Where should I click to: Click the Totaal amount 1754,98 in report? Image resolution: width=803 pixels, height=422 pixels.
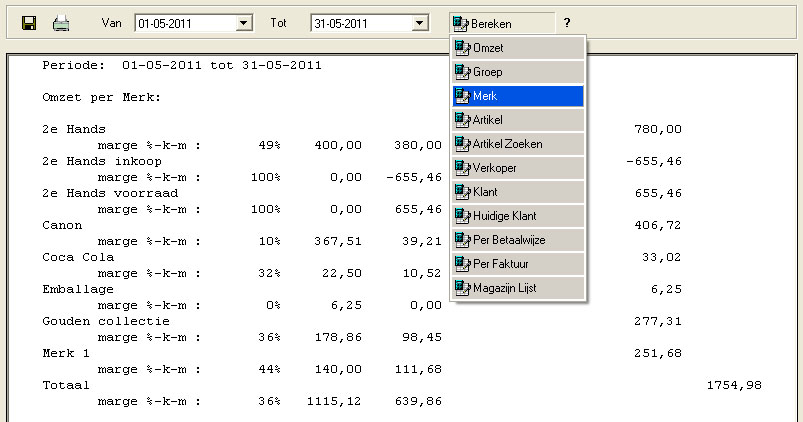point(734,385)
